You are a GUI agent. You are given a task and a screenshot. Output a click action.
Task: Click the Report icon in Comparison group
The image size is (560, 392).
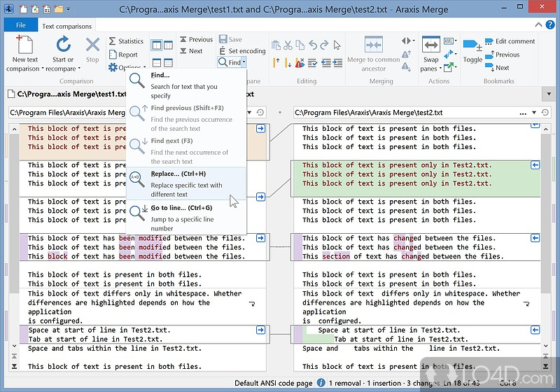click(x=113, y=55)
